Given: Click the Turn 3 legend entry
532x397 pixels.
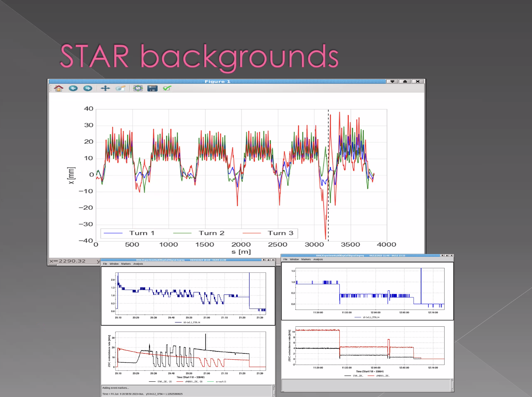Looking at the screenshot, I should pos(268,233).
